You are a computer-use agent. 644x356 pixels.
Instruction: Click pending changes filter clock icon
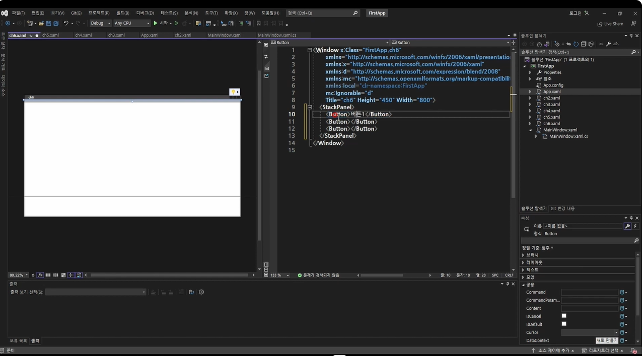[557, 44]
